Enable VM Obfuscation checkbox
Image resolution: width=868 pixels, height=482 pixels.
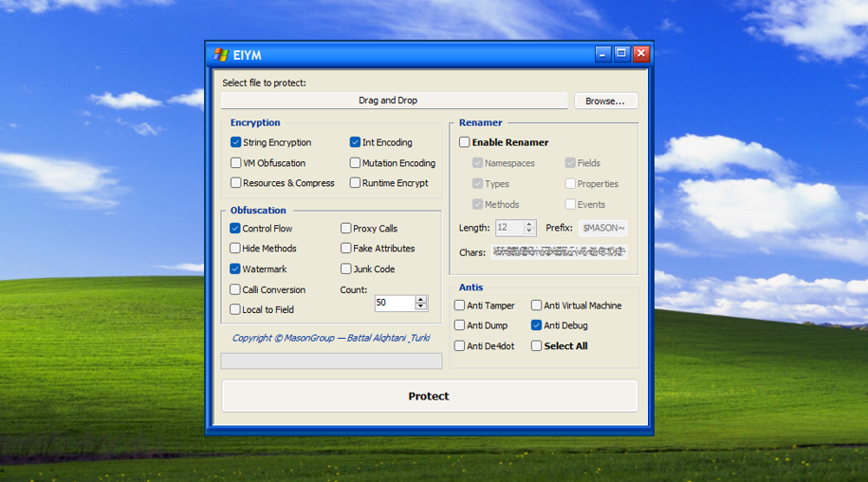click(236, 162)
